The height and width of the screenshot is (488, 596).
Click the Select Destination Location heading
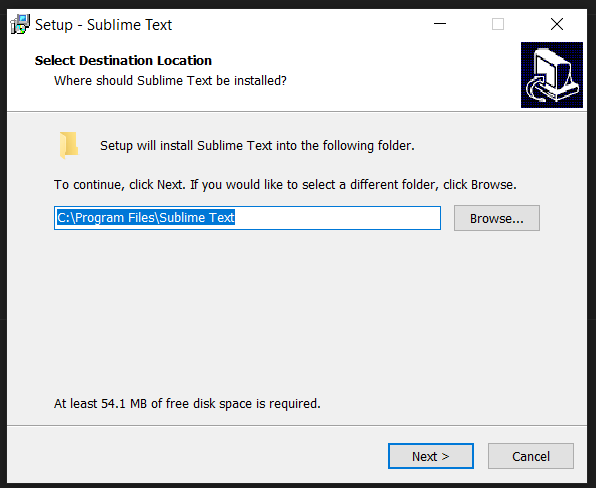(123, 60)
